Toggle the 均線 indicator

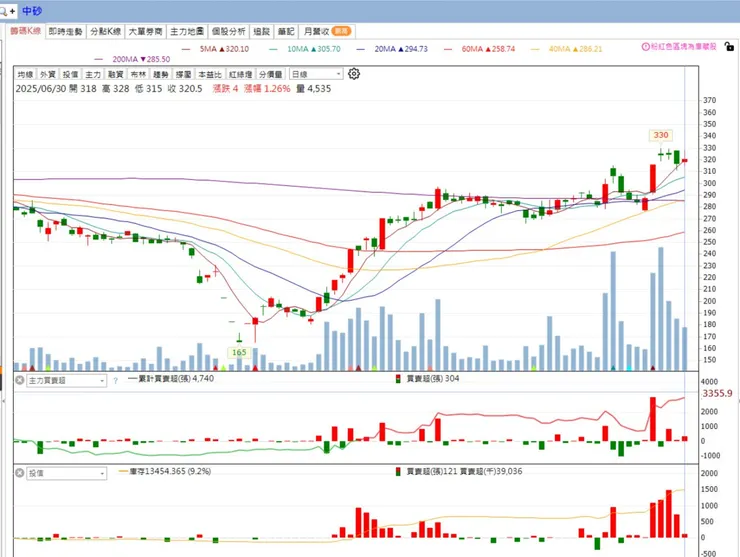[x=25, y=74]
